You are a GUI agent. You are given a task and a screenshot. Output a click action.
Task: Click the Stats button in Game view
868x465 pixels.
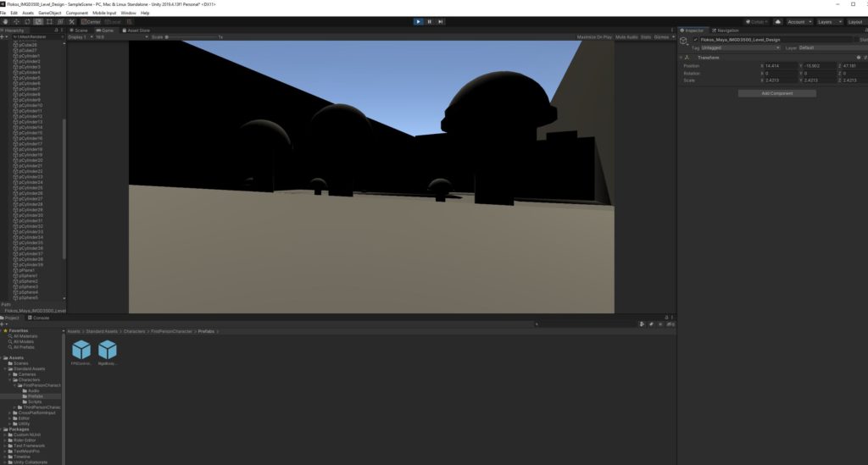pyautogui.click(x=646, y=37)
